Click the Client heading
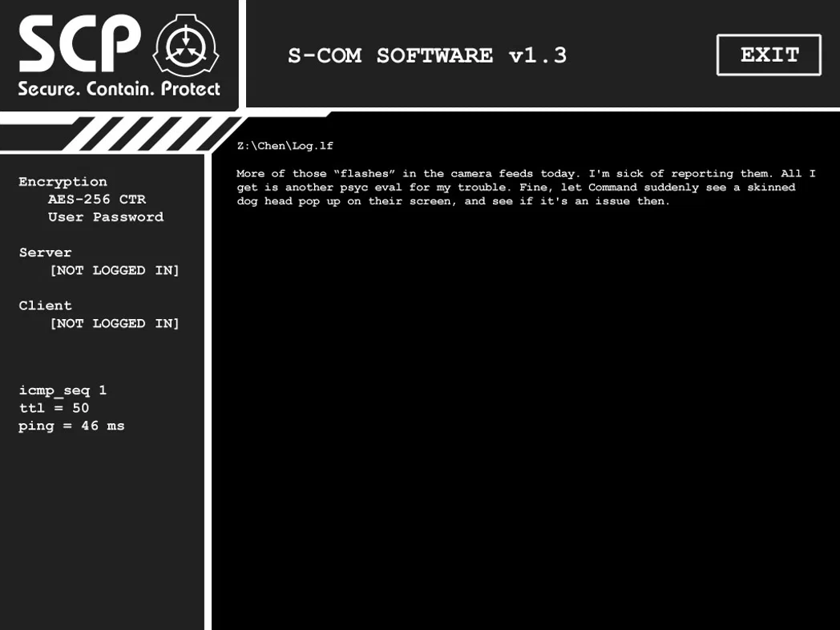This screenshot has width=840, height=630. pyautogui.click(x=45, y=305)
